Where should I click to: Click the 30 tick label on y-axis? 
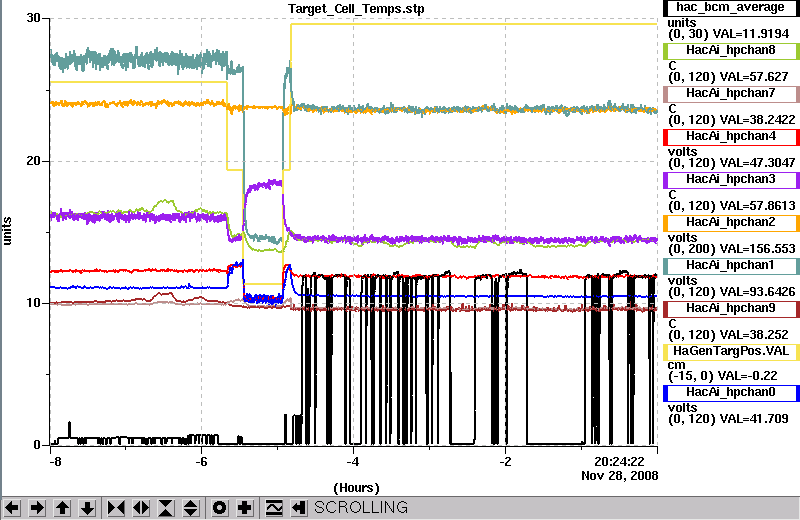33,18
